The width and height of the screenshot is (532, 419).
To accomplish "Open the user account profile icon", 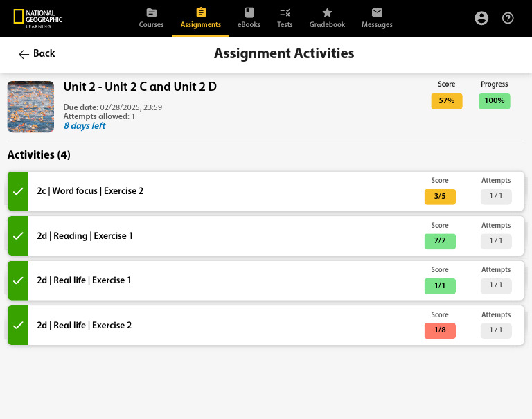I will click(x=481, y=18).
